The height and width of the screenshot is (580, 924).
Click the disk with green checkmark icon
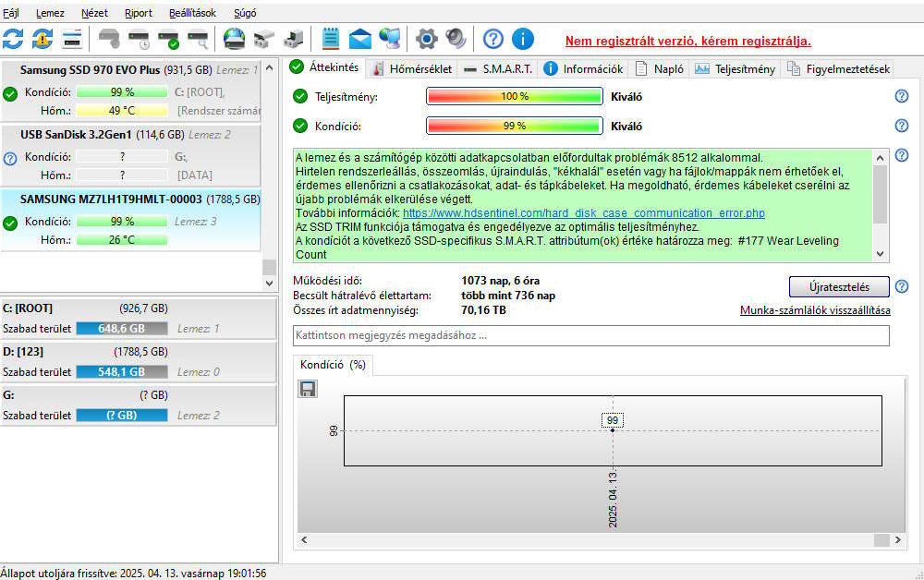click(x=168, y=39)
